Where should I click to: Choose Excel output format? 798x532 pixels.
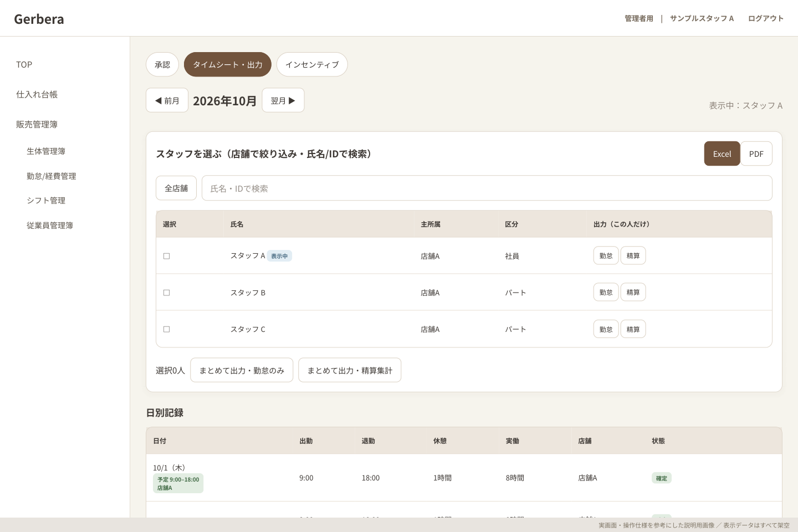point(722,154)
